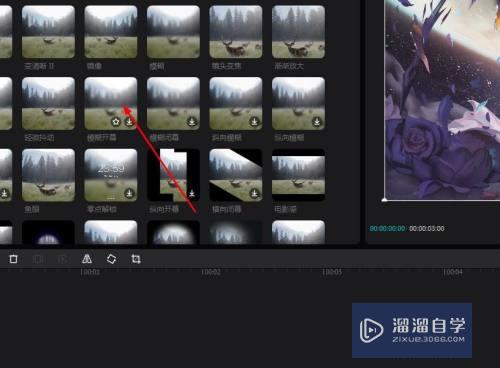Click the 电影感 effect name label
Image resolution: width=500 pixels, height=368 pixels.
(x=285, y=209)
